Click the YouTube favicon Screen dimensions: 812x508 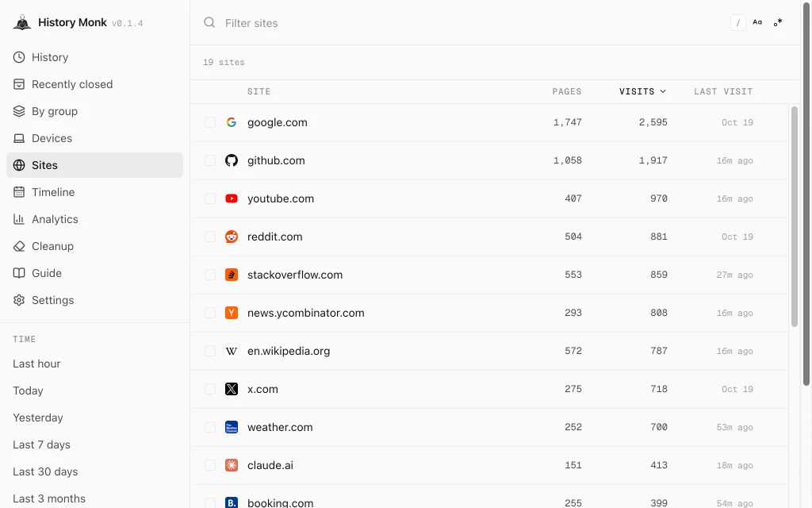click(x=232, y=198)
